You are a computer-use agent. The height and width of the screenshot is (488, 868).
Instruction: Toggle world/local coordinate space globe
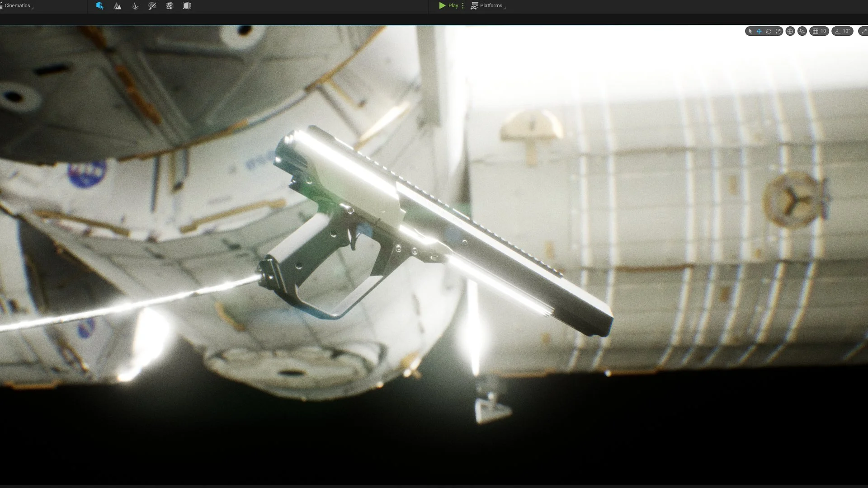(x=790, y=31)
